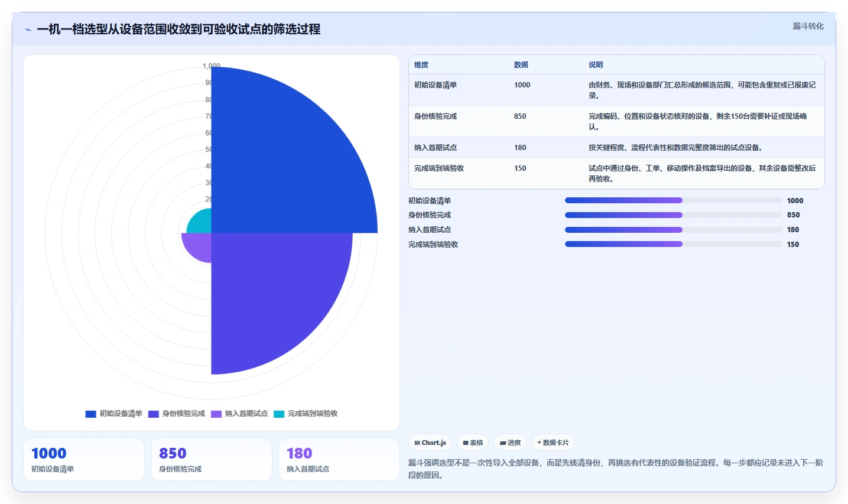Image resolution: width=848 pixels, height=504 pixels.
Task: Toggle 初始设备清单 legend swatch
Action: [x=90, y=414]
